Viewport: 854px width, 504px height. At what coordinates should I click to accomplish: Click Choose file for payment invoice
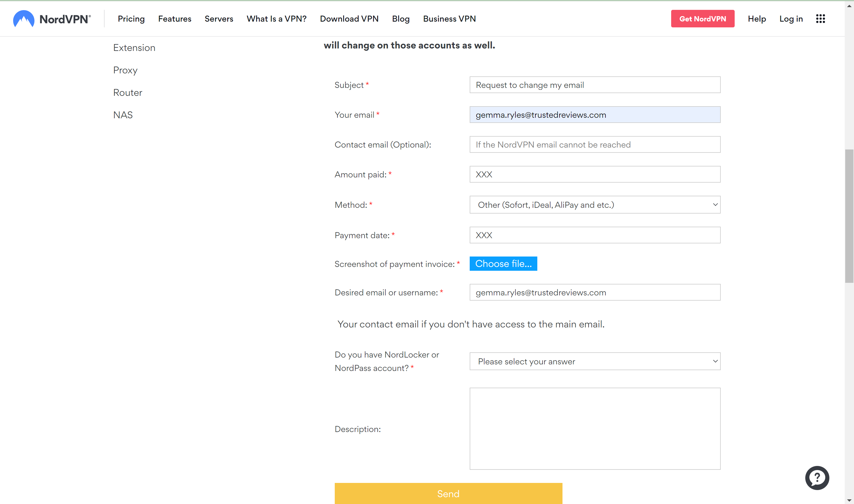pos(503,264)
